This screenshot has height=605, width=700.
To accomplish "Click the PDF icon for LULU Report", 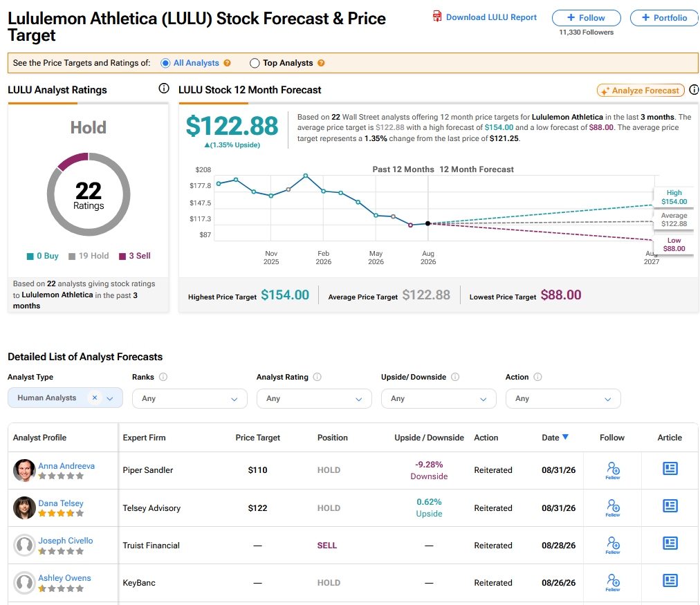I will tap(437, 17).
